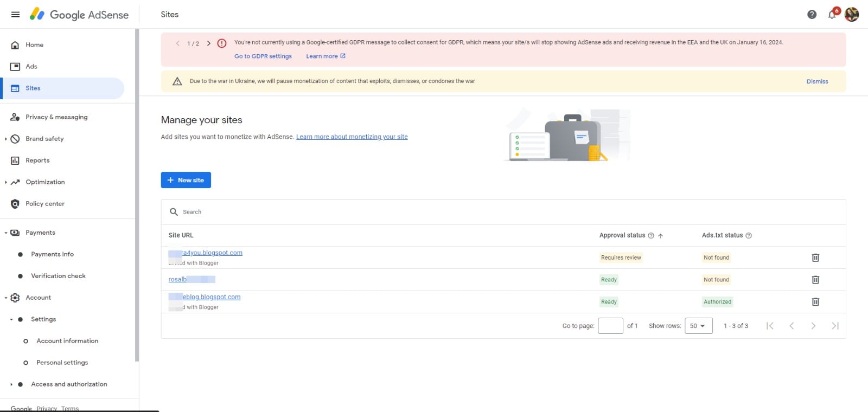Delete the rosalb site row
The height and width of the screenshot is (412, 868).
coord(815,280)
